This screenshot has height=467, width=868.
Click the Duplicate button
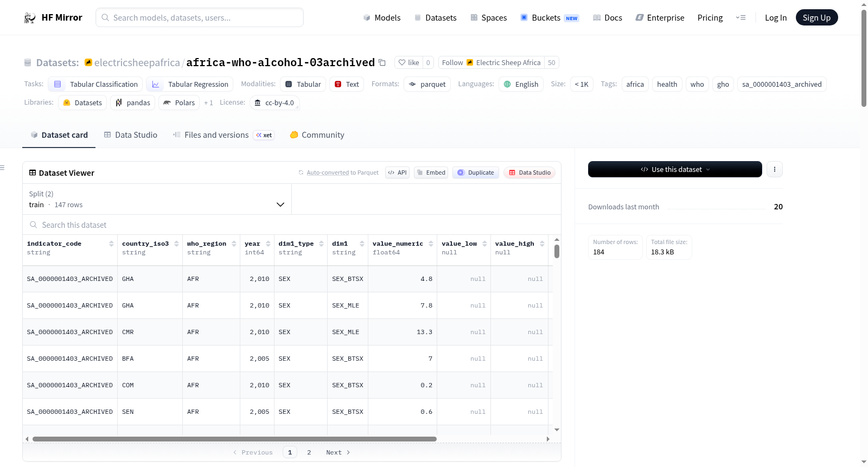coord(476,172)
